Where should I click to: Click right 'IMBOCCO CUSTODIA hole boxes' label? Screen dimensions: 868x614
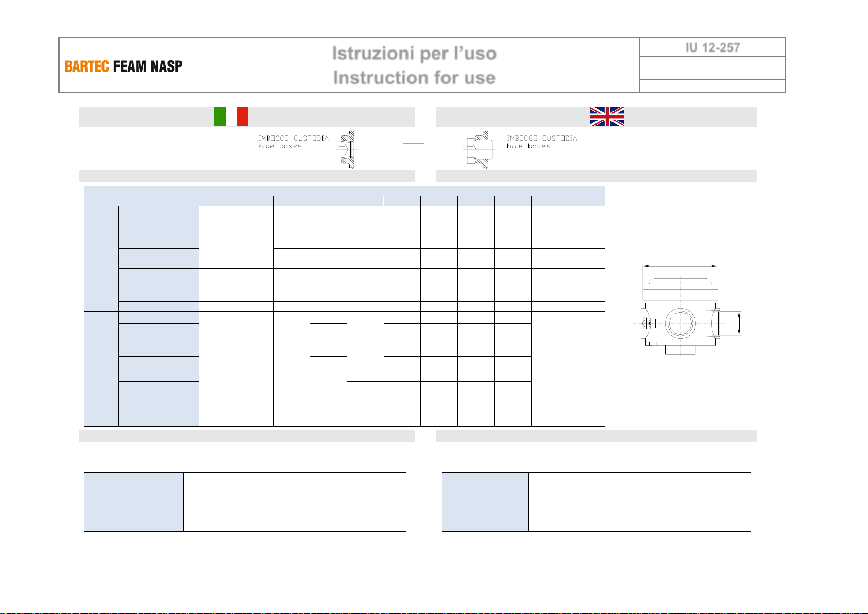point(542,142)
